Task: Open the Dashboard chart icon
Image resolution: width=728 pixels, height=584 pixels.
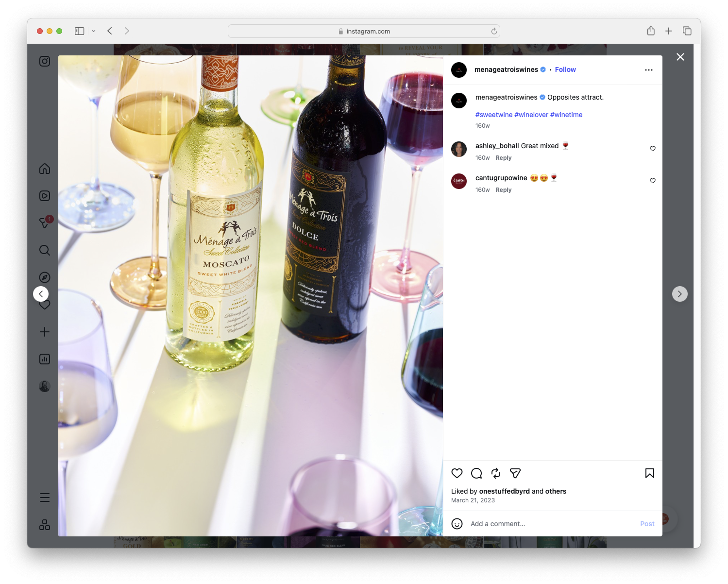Action: click(x=45, y=359)
